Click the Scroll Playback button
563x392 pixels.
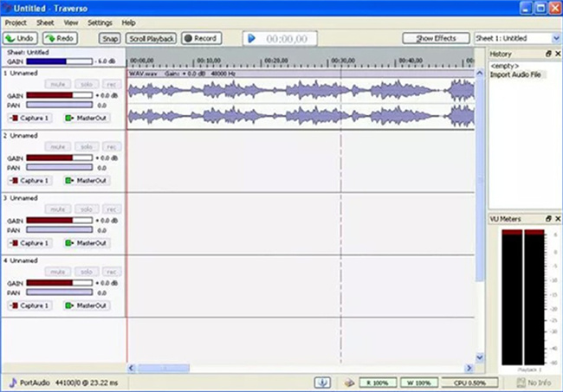pyautogui.click(x=151, y=38)
